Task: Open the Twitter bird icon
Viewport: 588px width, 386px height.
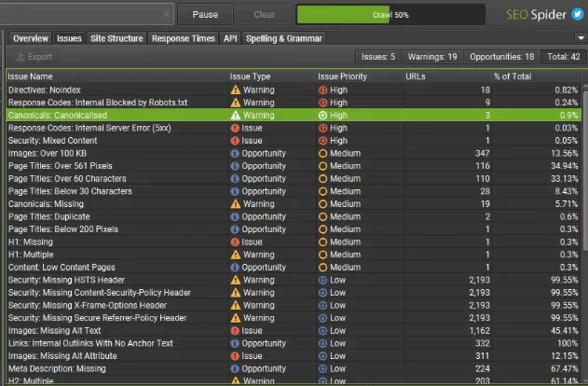Action: click(x=578, y=14)
